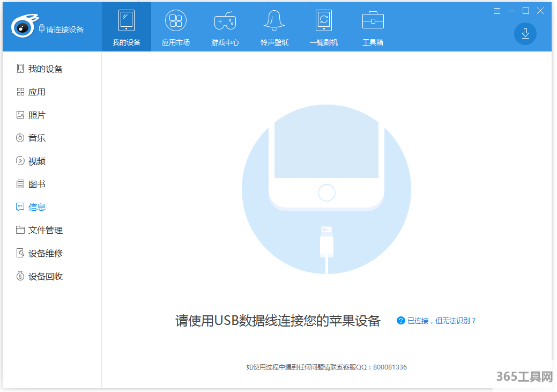Open 视频 video section
557x392 pixels.
[36, 161]
